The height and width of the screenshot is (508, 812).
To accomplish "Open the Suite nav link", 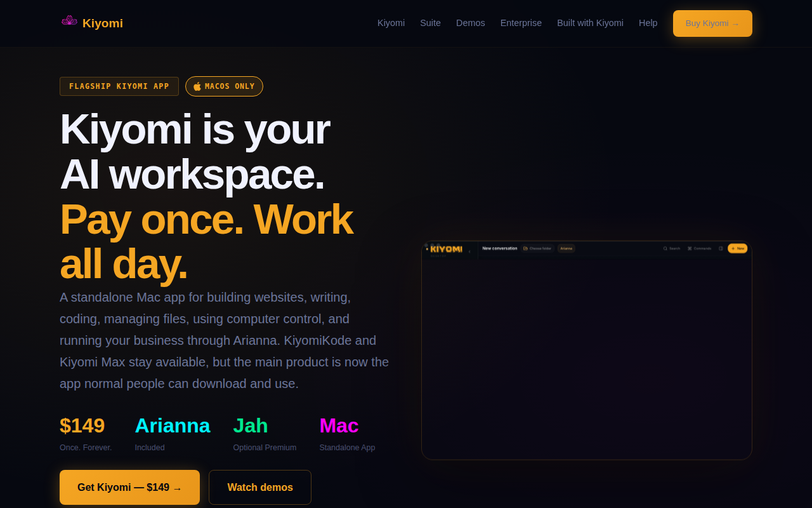I will [430, 23].
